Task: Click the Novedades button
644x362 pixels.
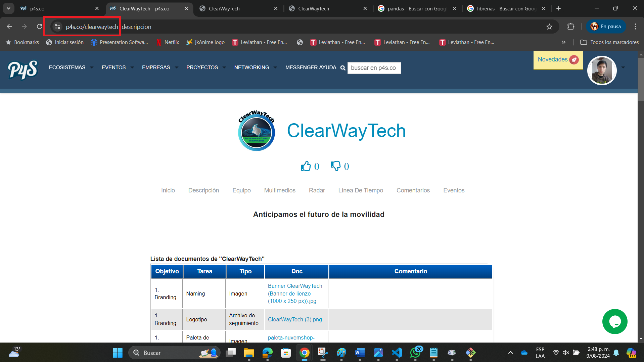Action: [x=558, y=60]
